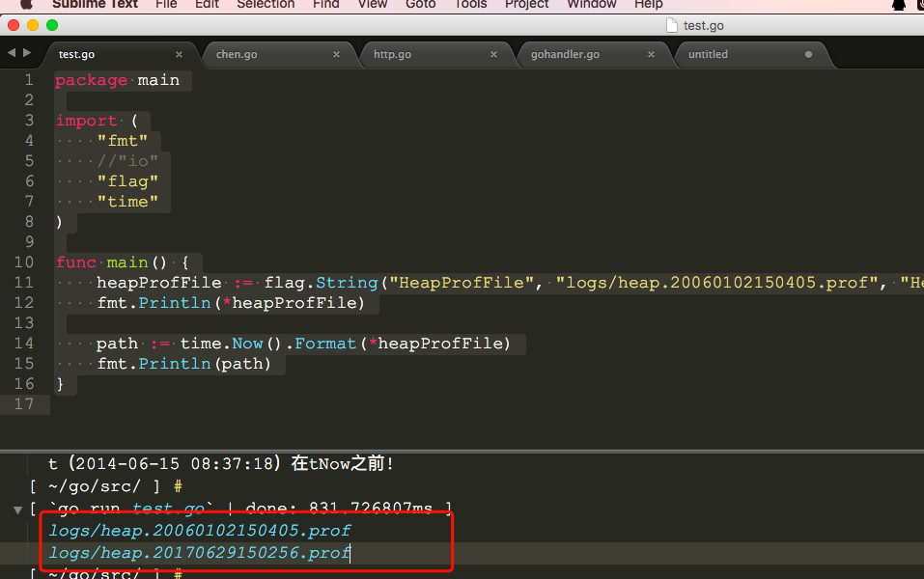924x579 pixels.
Task: Click the 'func' keyword on line 10
Action: pos(76,262)
